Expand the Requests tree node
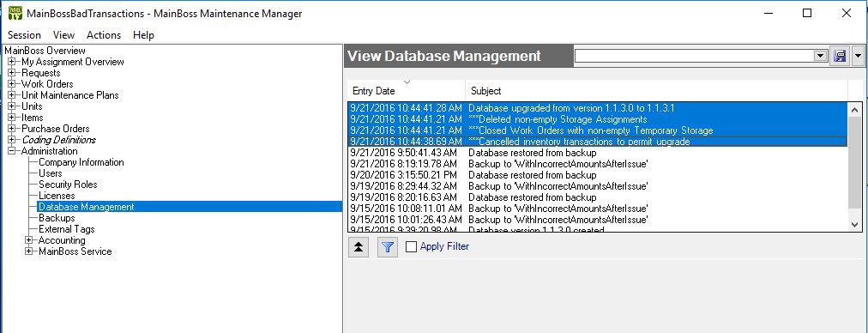The width and height of the screenshot is (868, 333). click(x=12, y=73)
